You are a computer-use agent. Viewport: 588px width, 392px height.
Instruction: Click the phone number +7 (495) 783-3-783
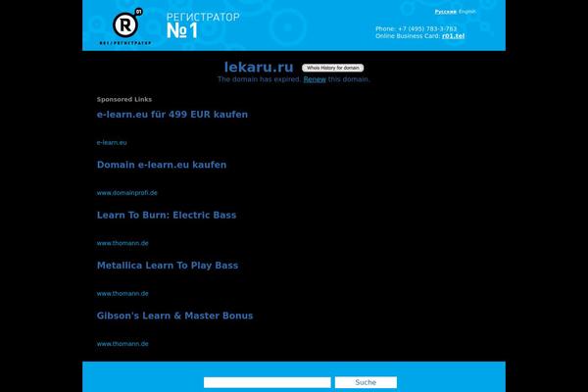pos(427,28)
